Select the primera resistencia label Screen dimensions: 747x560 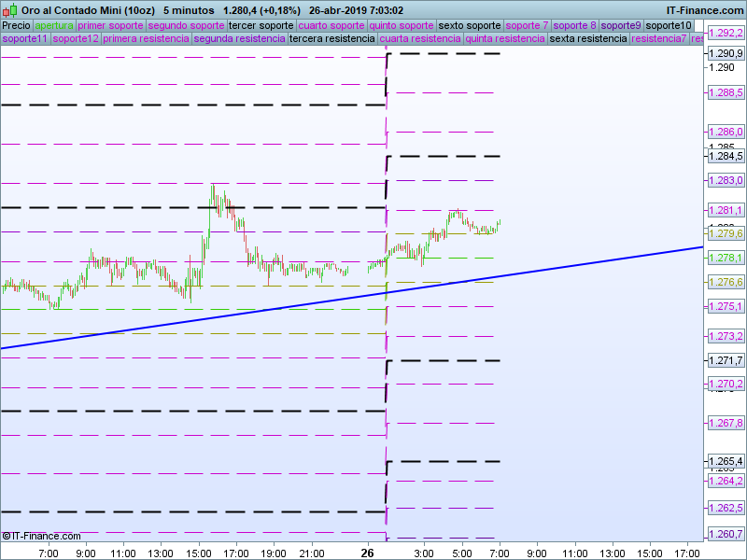147,38
